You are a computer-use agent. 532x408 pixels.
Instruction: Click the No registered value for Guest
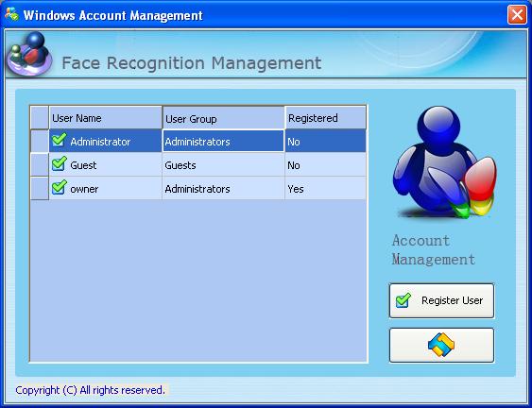(325, 164)
